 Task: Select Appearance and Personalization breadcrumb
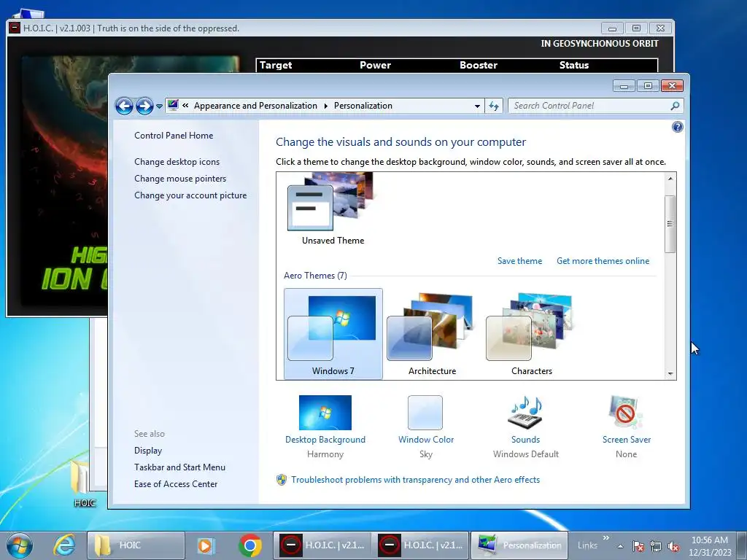click(x=255, y=106)
